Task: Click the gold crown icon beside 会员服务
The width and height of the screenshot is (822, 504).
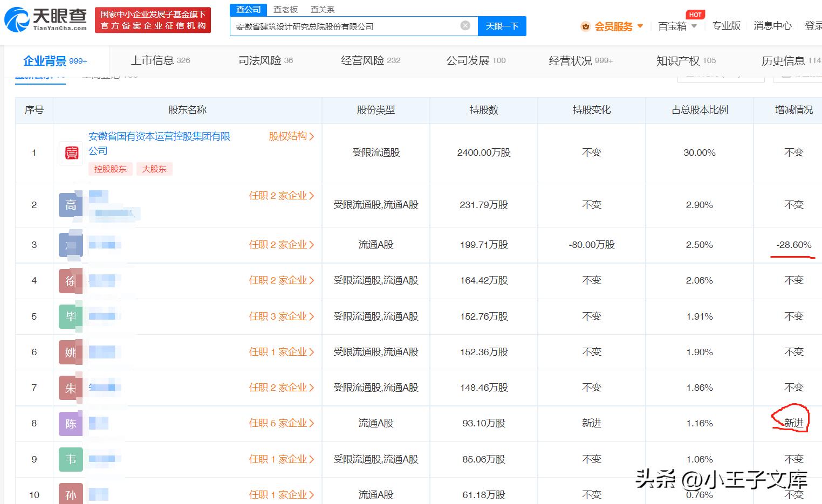Action: click(x=585, y=26)
